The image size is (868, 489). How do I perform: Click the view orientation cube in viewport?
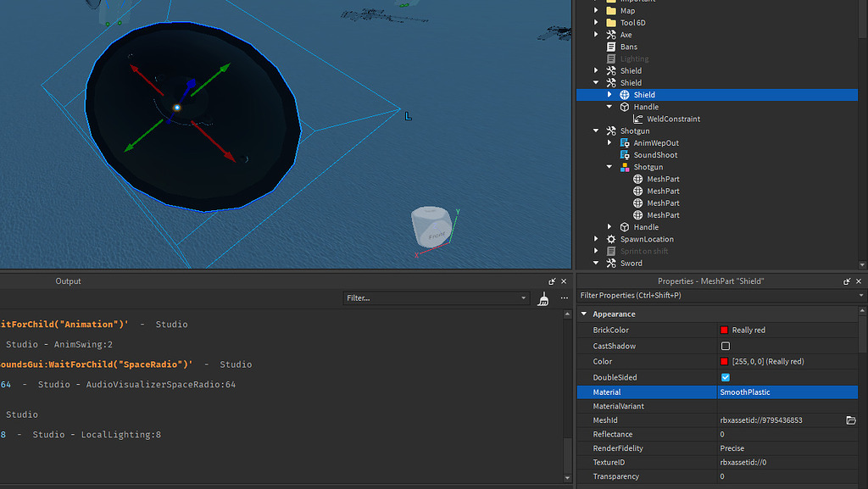[x=430, y=227]
